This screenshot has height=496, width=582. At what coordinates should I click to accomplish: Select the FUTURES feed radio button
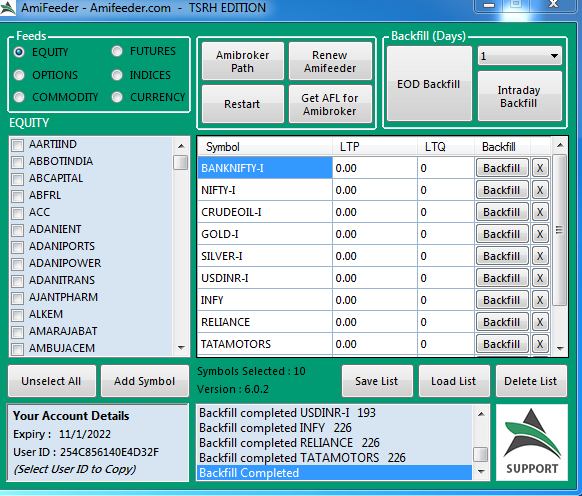click(117, 51)
